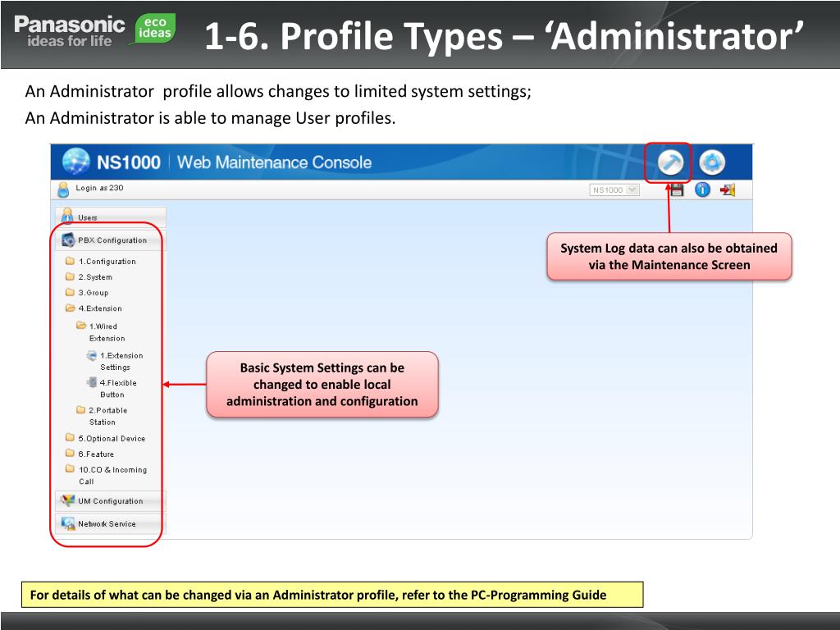
Task: Click the 1.Configuration folder icon
Action: point(70,261)
